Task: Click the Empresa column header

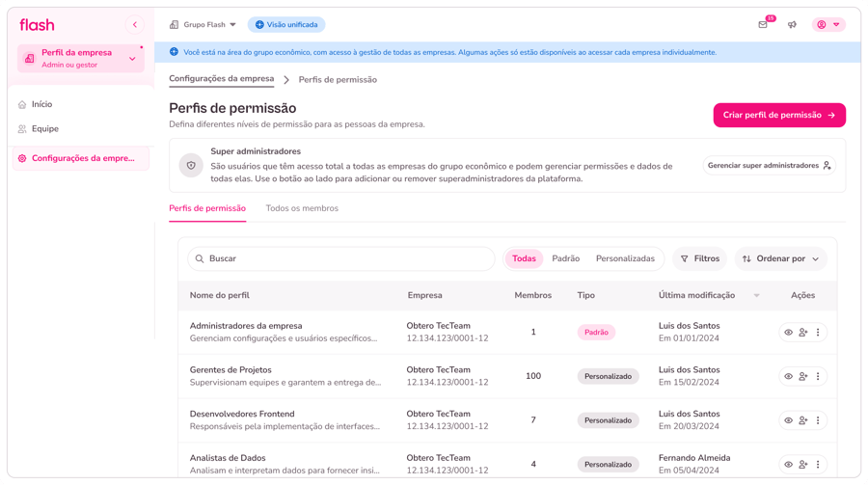Action: [x=424, y=295]
